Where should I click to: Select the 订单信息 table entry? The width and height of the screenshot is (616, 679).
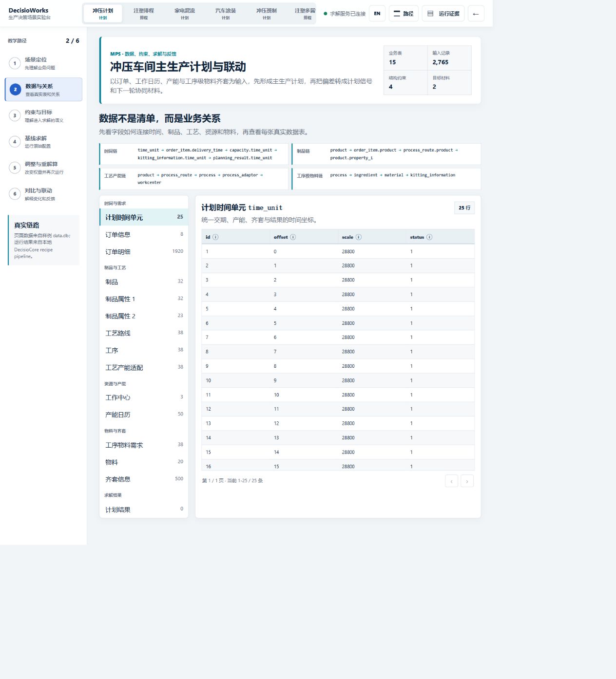(x=144, y=235)
